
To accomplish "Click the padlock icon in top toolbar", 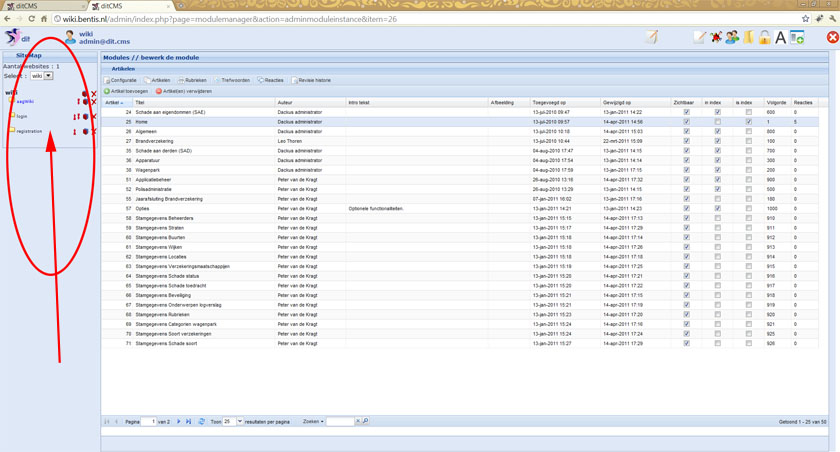I will tap(764, 38).
